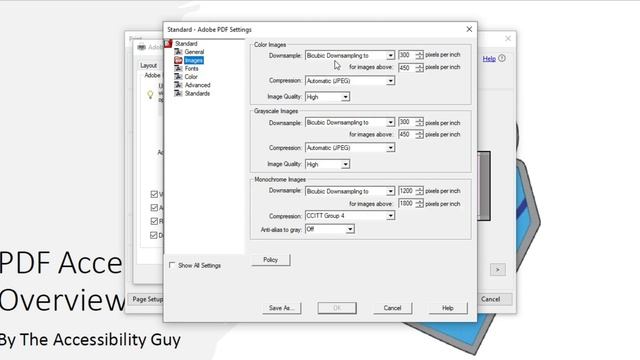The width and height of the screenshot is (640, 360).
Task: Click the OK button in PDF Settings
Action: [x=337, y=308]
